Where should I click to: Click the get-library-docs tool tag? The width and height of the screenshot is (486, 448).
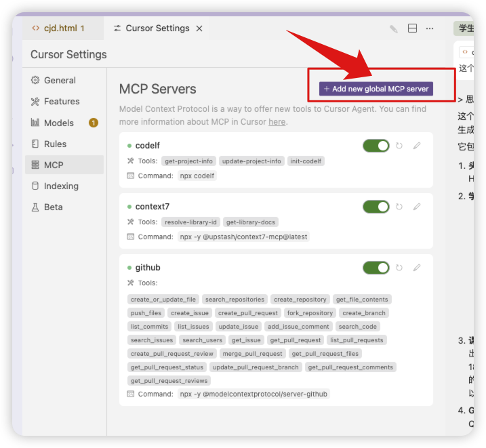[x=250, y=222]
